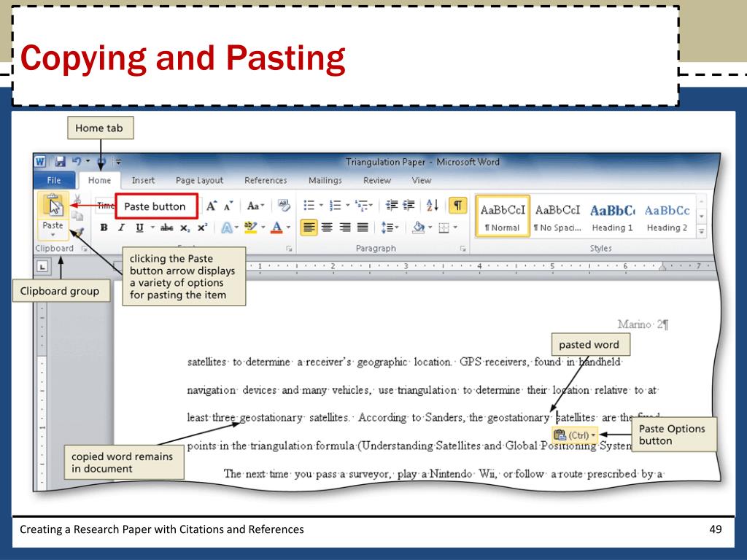The height and width of the screenshot is (560, 747).
Task: Open the Undo history dropdown arrow
Action: (88, 161)
